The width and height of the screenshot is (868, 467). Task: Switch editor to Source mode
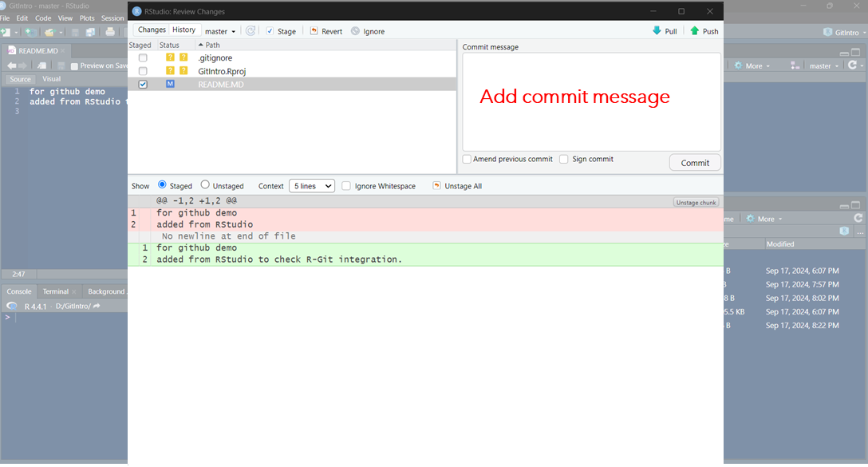pyautogui.click(x=21, y=79)
